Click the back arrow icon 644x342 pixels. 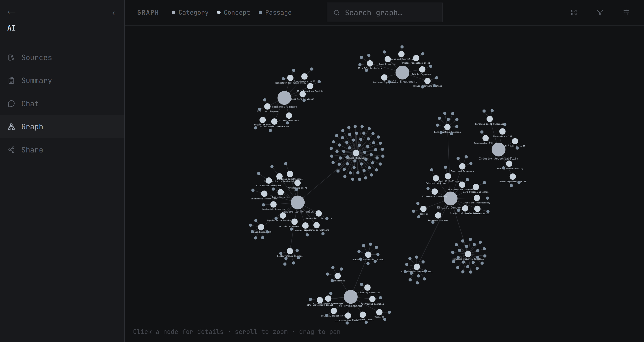pos(11,12)
